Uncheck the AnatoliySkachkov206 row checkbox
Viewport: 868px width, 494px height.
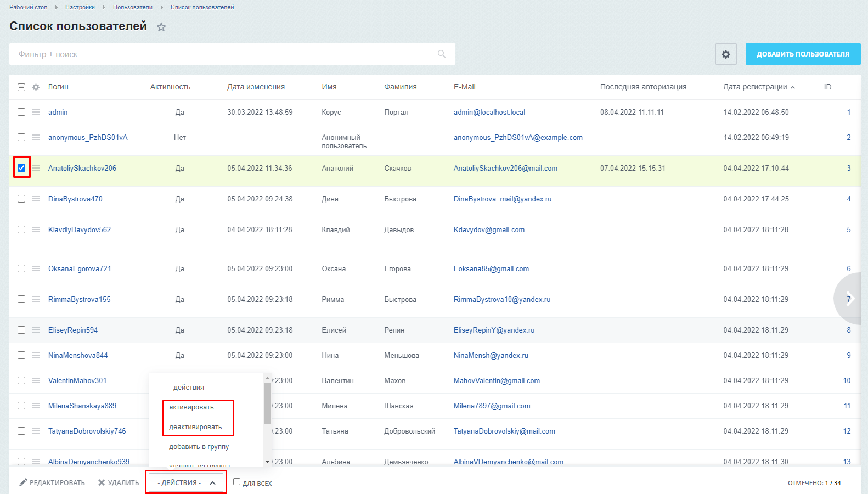(x=21, y=168)
